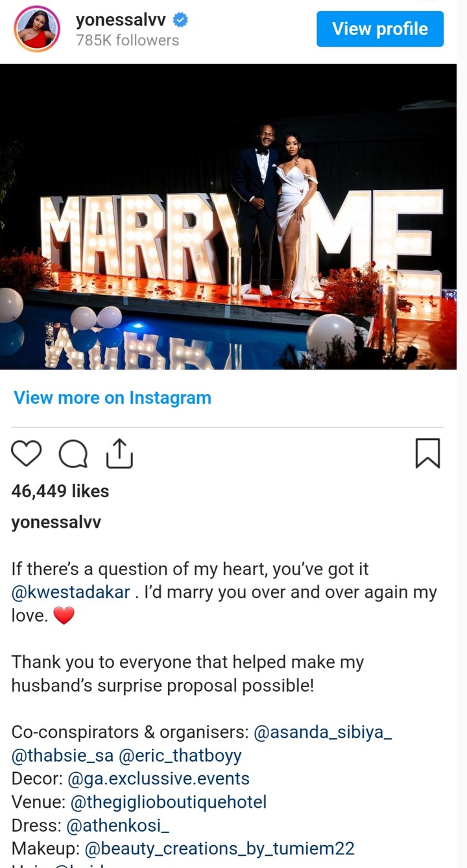Like the post with the heart icon
467x868 pixels.
[x=27, y=454]
